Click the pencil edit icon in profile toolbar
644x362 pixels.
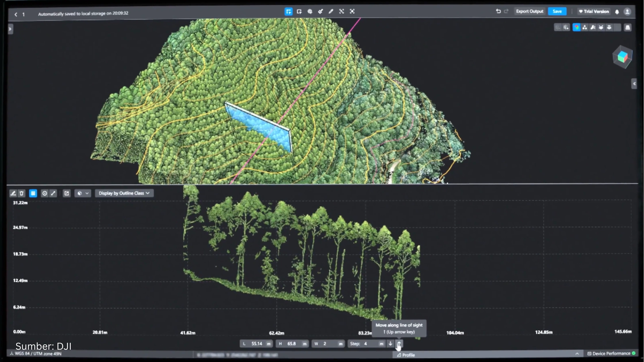coord(13,193)
